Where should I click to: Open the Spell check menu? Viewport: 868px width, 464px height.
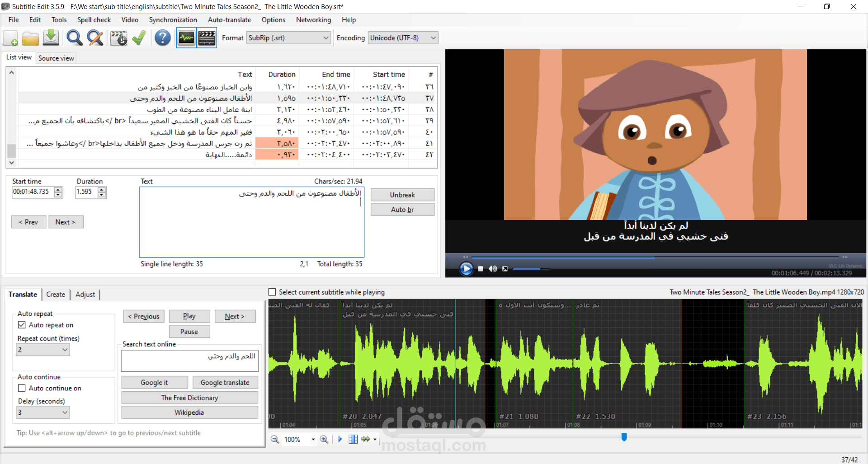click(94, 20)
